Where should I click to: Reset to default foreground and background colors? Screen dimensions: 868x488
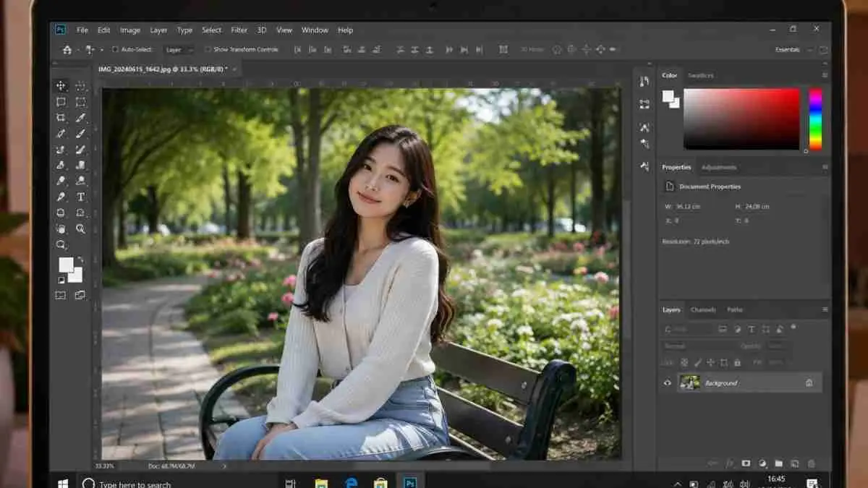[x=61, y=281]
